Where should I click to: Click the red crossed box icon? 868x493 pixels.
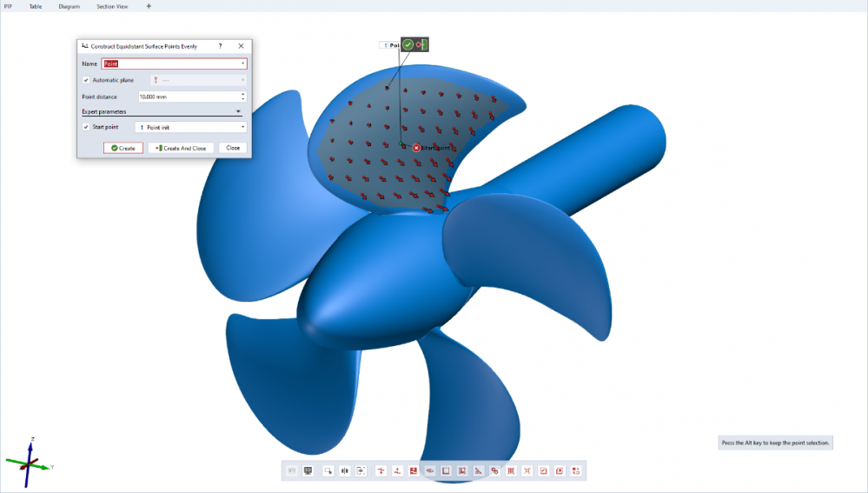(x=560, y=471)
